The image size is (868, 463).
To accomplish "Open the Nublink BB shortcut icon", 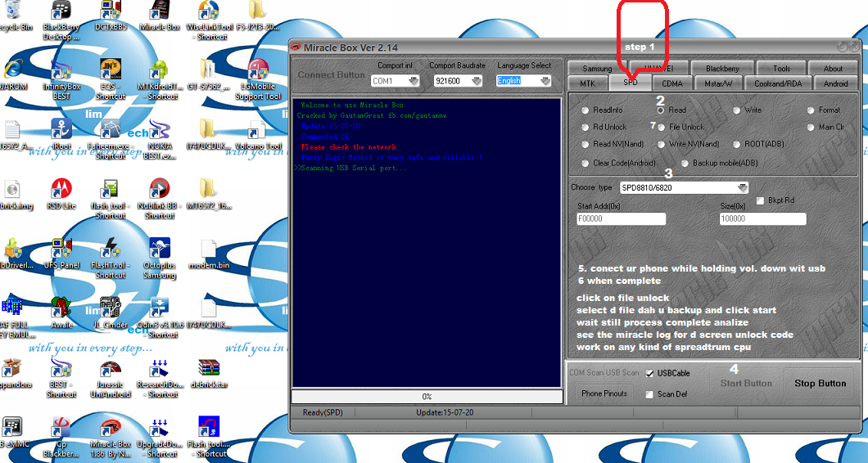I will 160,189.
